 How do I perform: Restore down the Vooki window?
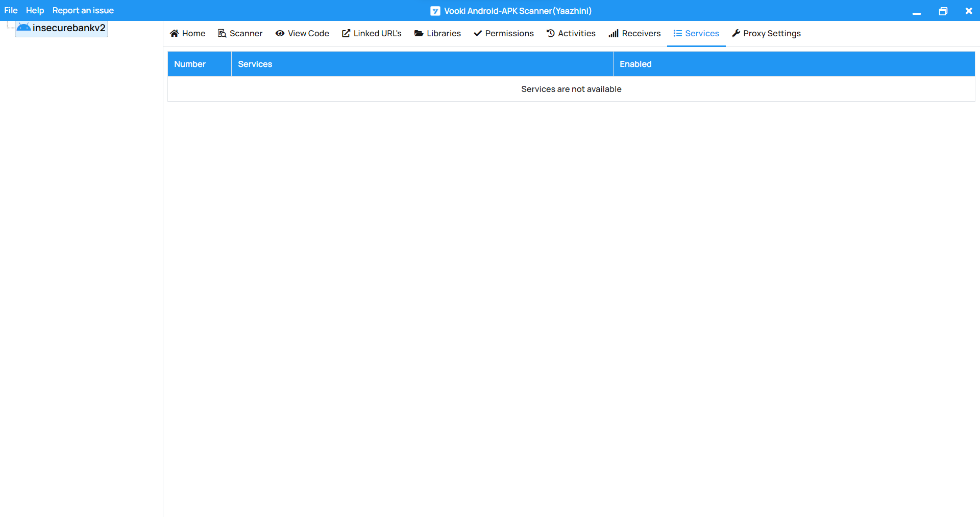(x=943, y=11)
